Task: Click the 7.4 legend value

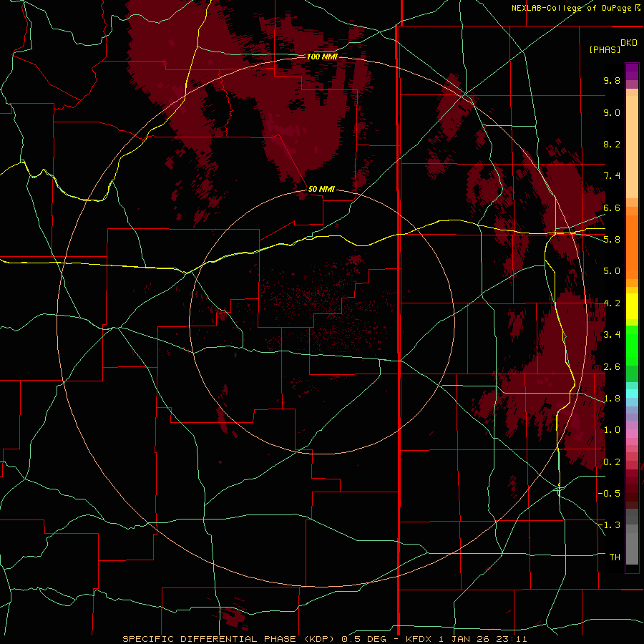Action: [612, 176]
